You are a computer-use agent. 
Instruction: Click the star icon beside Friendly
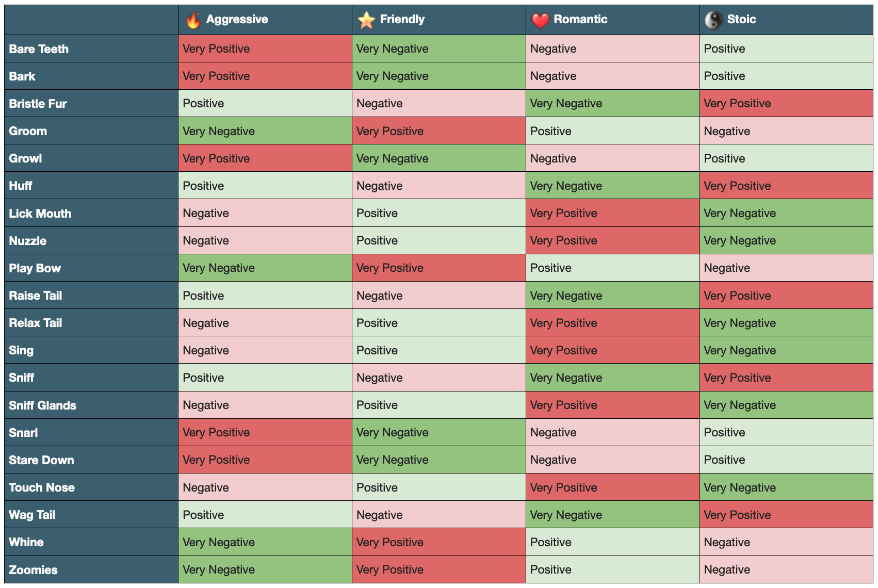point(366,20)
